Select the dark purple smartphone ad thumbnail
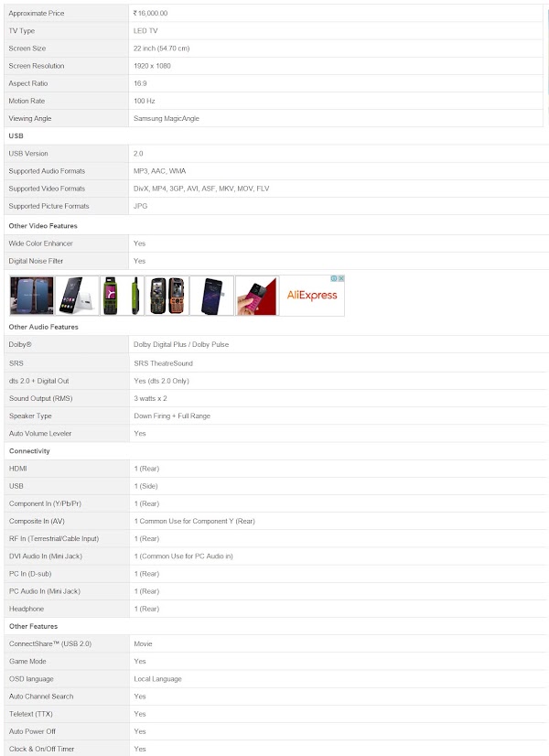The height and width of the screenshot is (756, 549). [212, 296]
